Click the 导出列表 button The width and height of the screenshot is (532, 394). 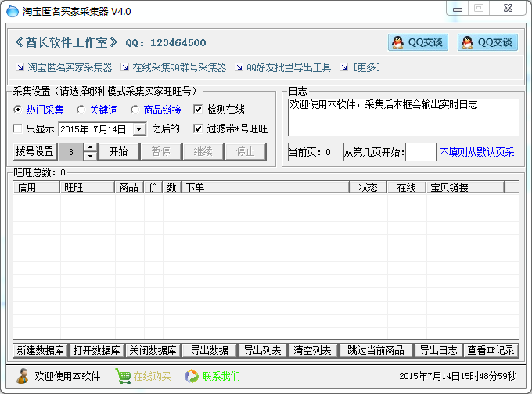(x=263, y=350)
